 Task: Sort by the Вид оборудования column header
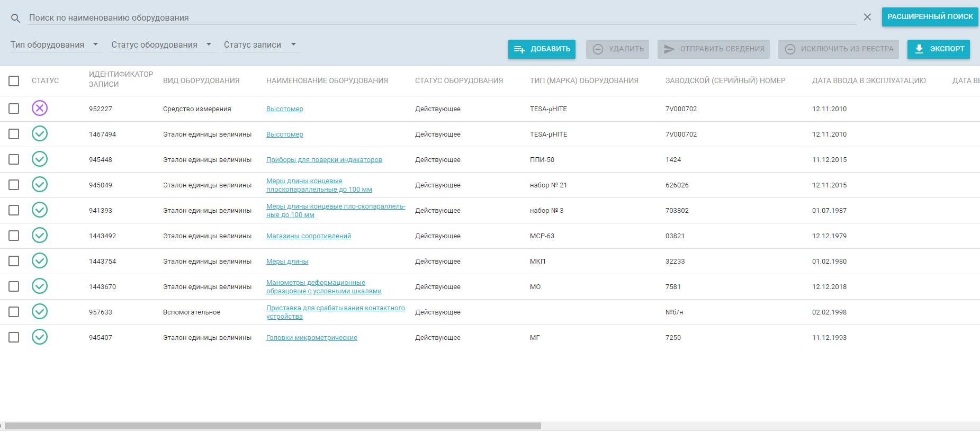point(201,81)
